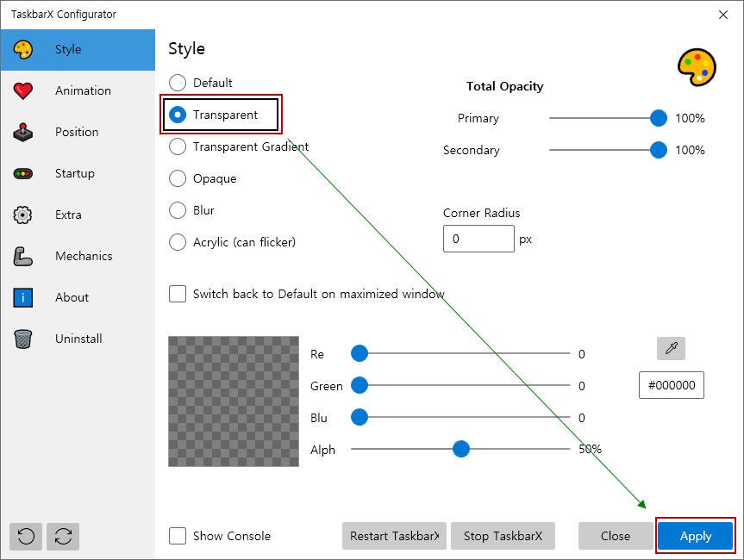Click the Corner Radius label
This screenshot has height=560, width=744.
click(482, 214)
